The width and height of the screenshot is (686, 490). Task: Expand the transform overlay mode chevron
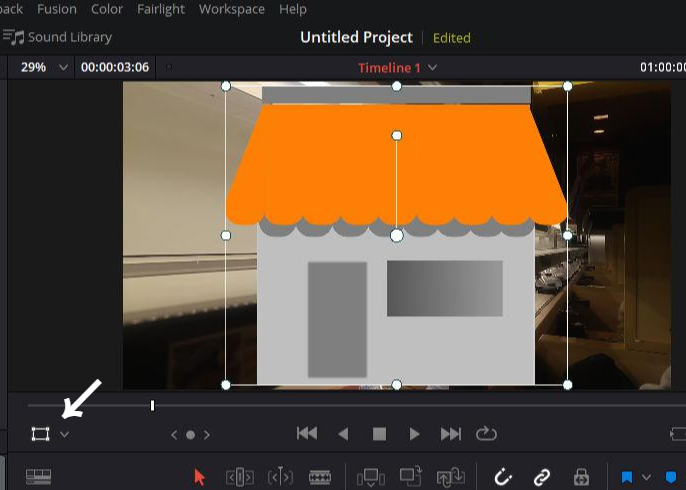[64, 434]
